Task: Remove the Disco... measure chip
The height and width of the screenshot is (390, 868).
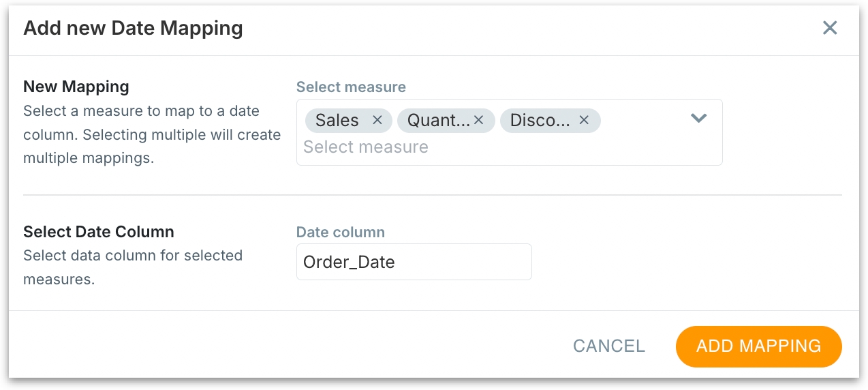Action: click(x=584, y=121)
